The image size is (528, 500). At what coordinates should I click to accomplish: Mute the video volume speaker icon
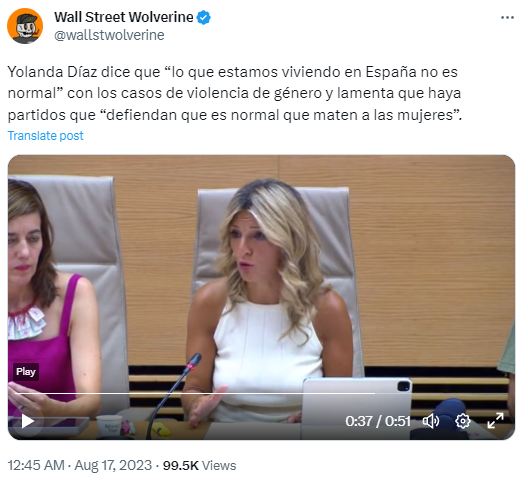click(431, 421)
